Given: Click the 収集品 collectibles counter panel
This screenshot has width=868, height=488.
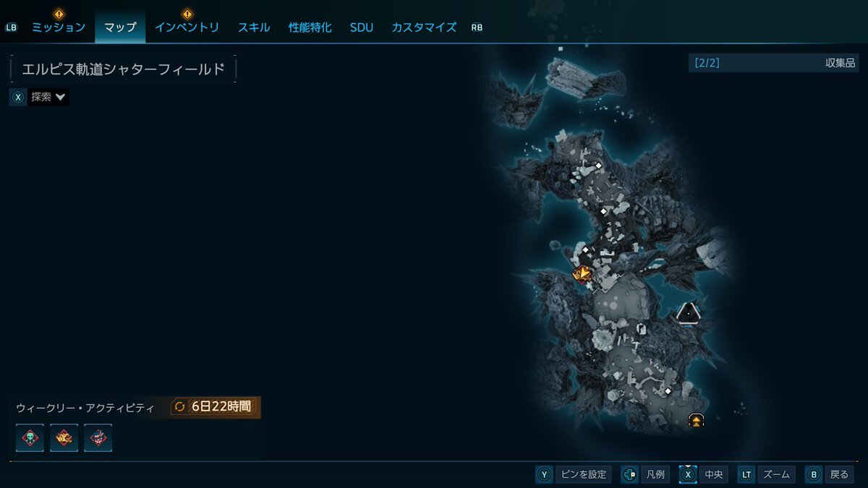Looking at the screenshot, I should (x=773, y=63).
